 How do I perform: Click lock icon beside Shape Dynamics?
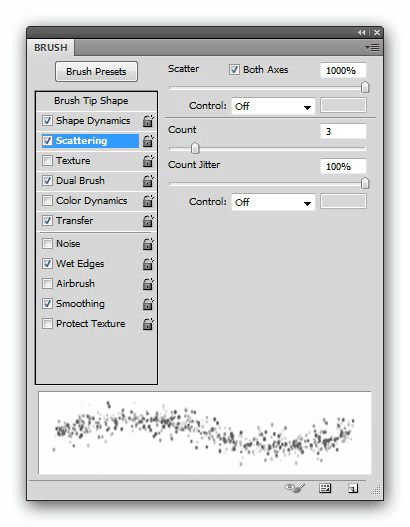(148, 121)
